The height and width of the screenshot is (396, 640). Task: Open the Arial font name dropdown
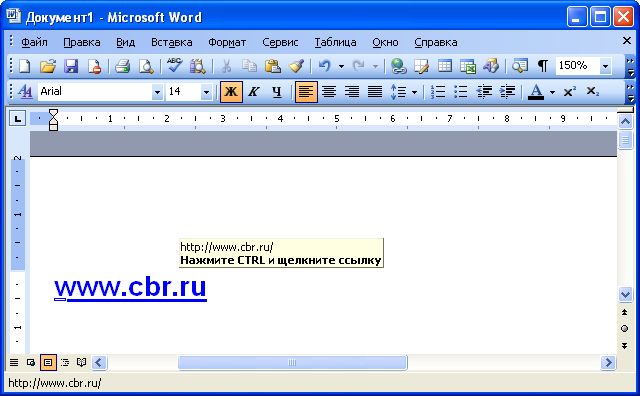(x=157, y=92)
